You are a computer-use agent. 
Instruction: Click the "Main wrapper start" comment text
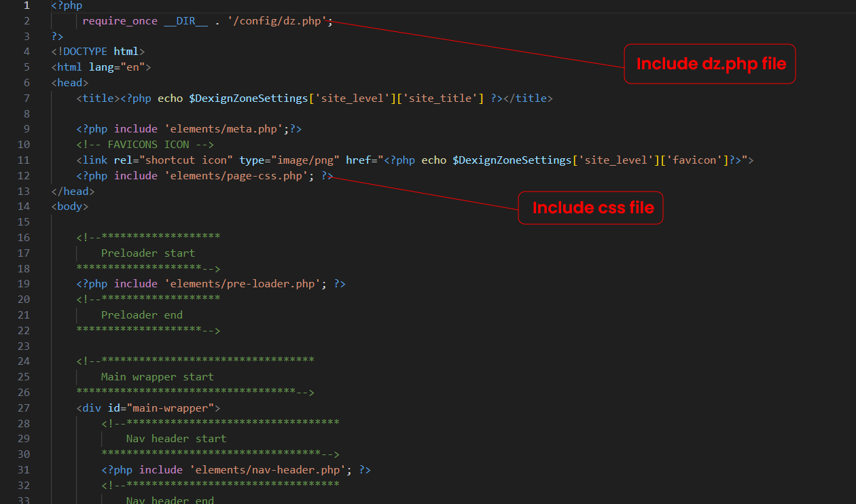[157, 376]
